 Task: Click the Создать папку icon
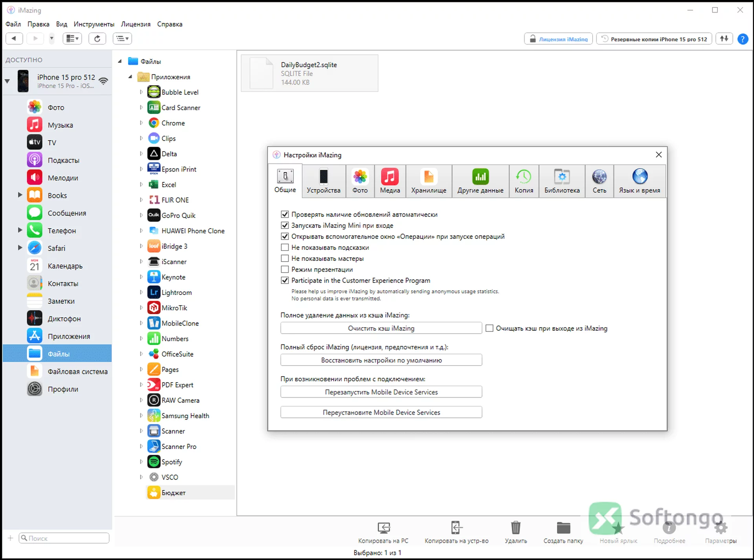tap(563, 527)
